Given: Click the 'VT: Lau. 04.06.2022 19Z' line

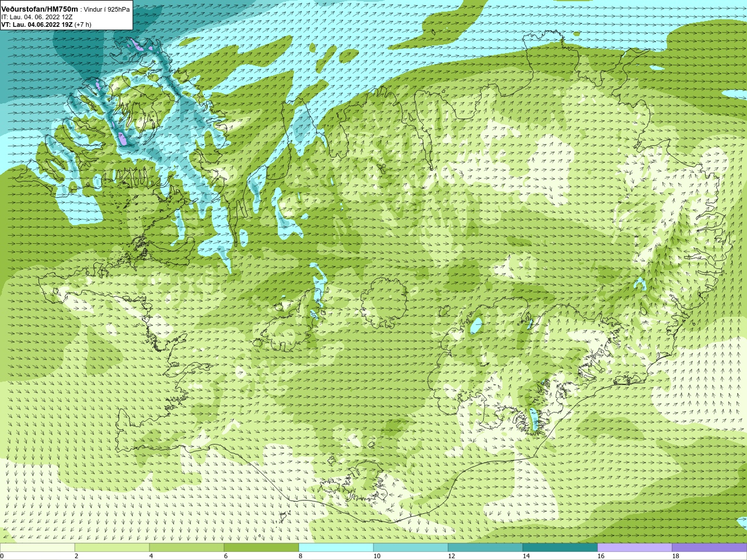Looking at the screenshot, I should coord(37,24).
